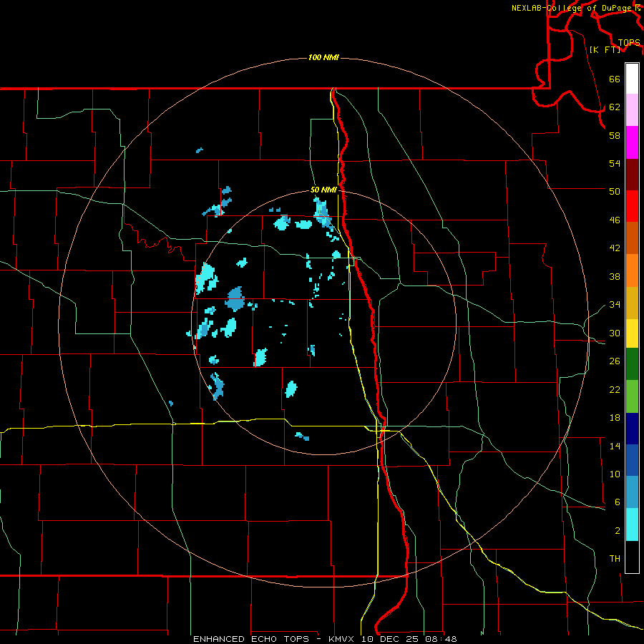Click the legend value 58
The image size is (644, 644).
[x=615, y=135]
